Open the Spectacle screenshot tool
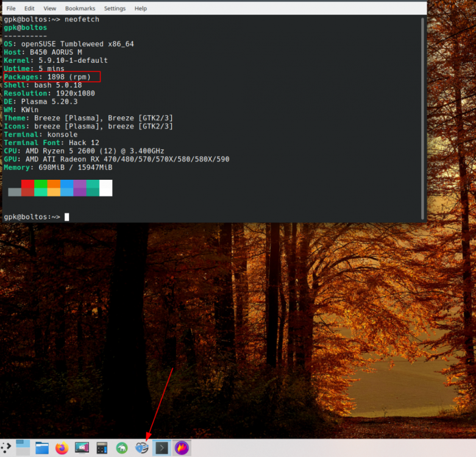The width and height of the screenshot is (476, 457). pos(82,448)
